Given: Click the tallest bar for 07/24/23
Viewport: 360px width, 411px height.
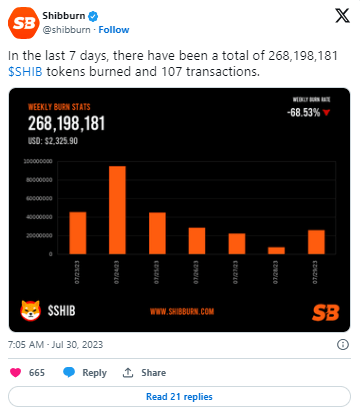Looking at the screenshot, I should (117, 210).
